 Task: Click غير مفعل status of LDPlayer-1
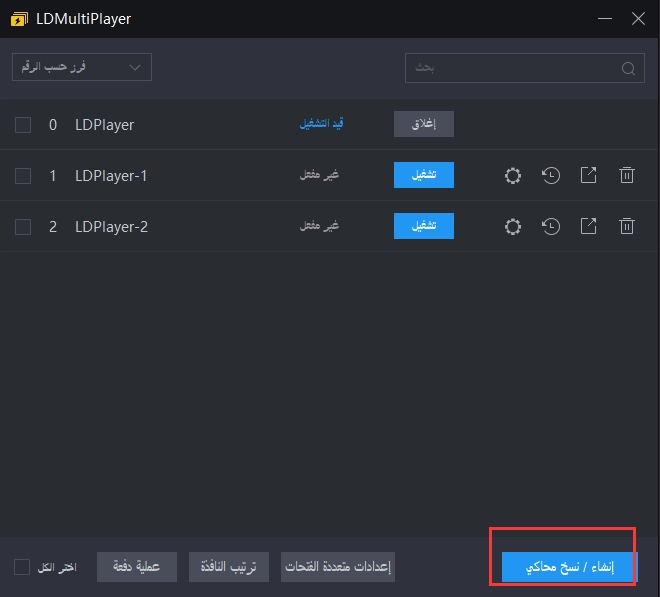click(319, 175)
